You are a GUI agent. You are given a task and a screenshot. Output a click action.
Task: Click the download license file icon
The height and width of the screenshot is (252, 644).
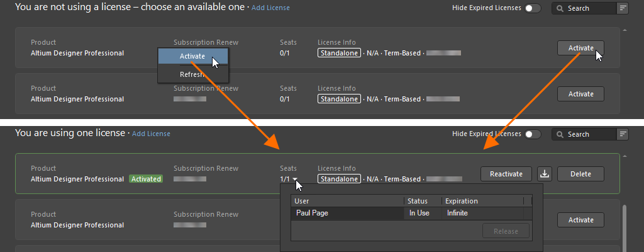tap(544, 174)
